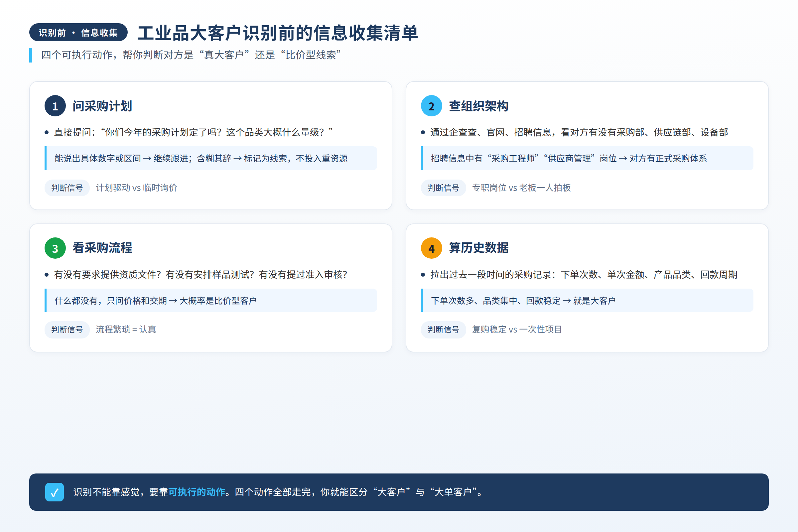The height and width of the screenshot is (532, 798).
Task: Click the title 工业品大客户识别前的信息收集清单
Action: click(278, 33)
